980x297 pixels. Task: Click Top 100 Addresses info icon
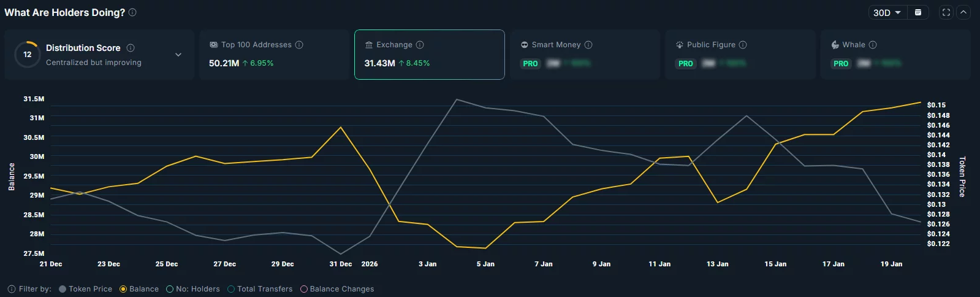pyautogui.click(x=299, y=45)
